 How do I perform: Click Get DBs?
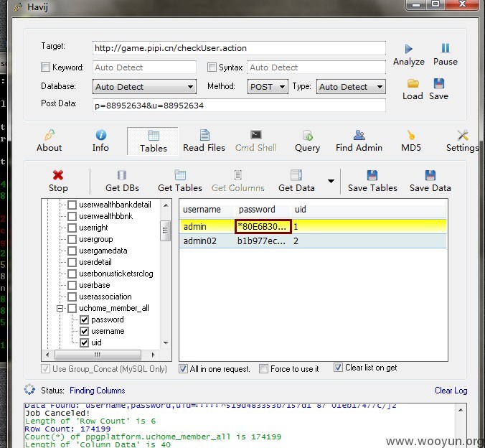point(122,181)
